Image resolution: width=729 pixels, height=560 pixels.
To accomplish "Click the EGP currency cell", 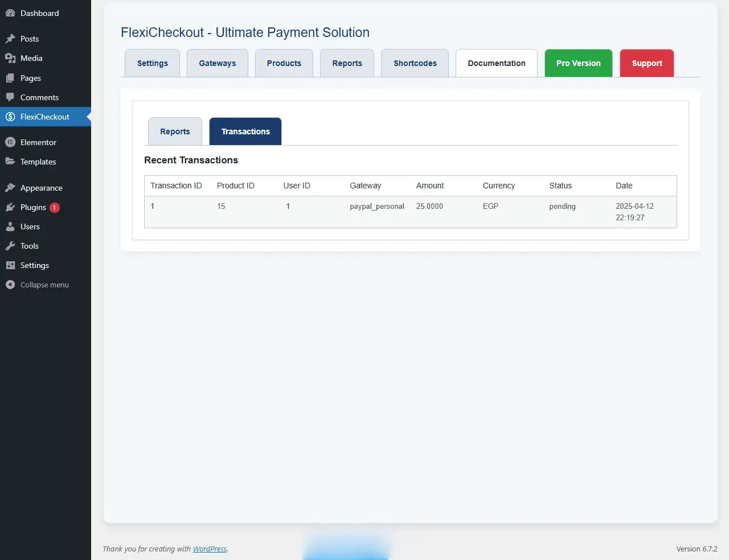I will [490, 207].
